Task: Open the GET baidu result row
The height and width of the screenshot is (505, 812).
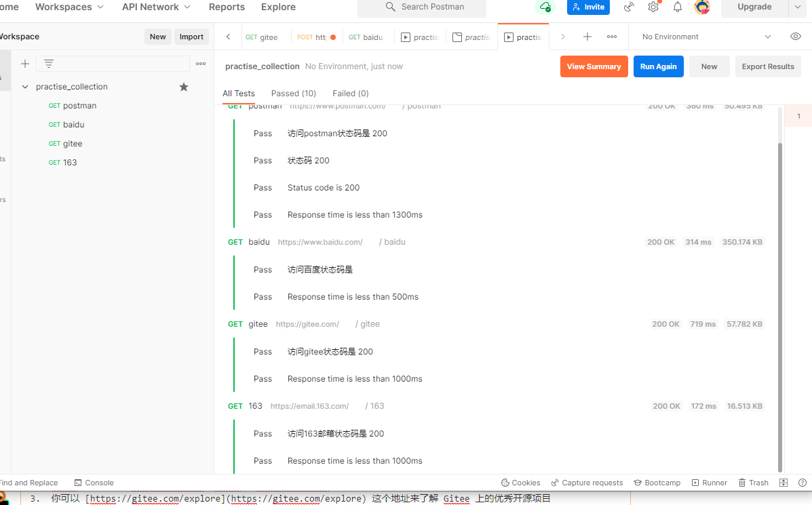Action: pos(495,242)
